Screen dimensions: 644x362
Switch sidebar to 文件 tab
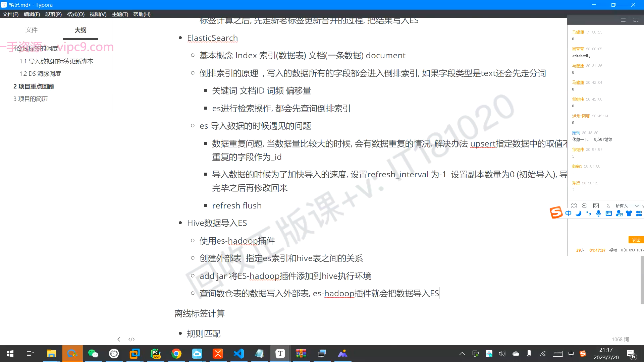(32, 30)
